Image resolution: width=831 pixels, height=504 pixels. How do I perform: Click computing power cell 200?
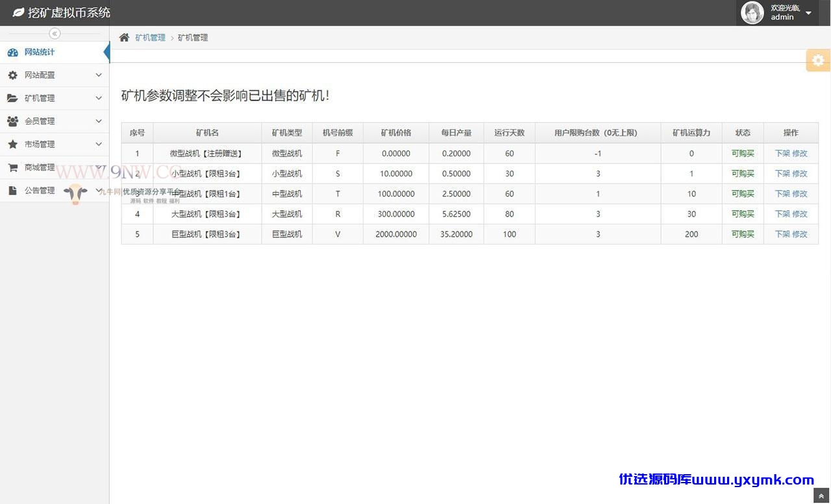(691, 234)
